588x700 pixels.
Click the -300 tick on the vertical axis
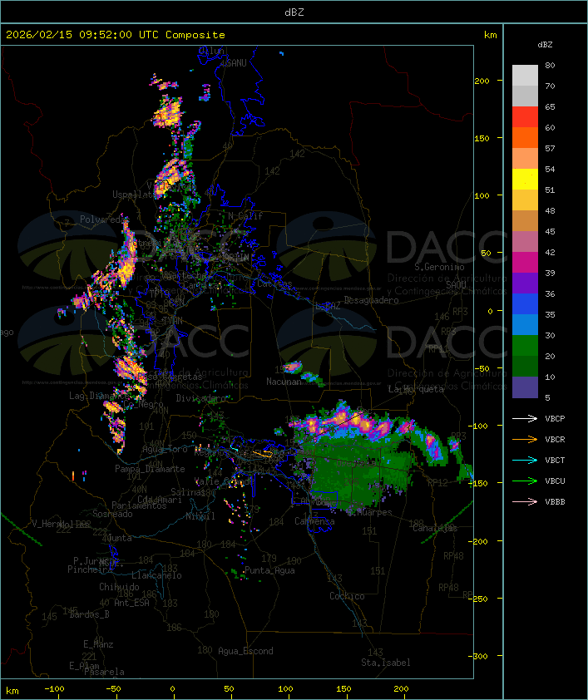point(480,656)
